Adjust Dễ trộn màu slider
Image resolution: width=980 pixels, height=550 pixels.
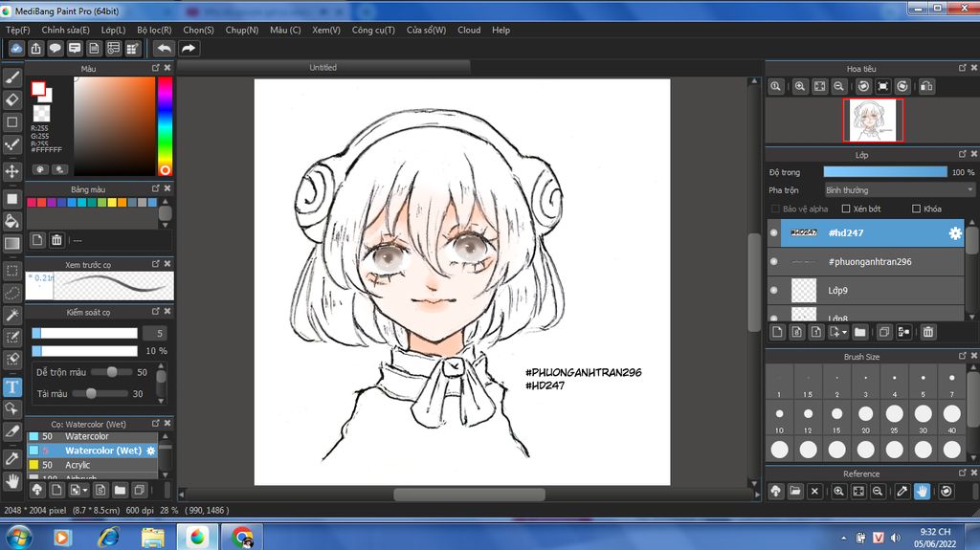click(x=111, y=372)
